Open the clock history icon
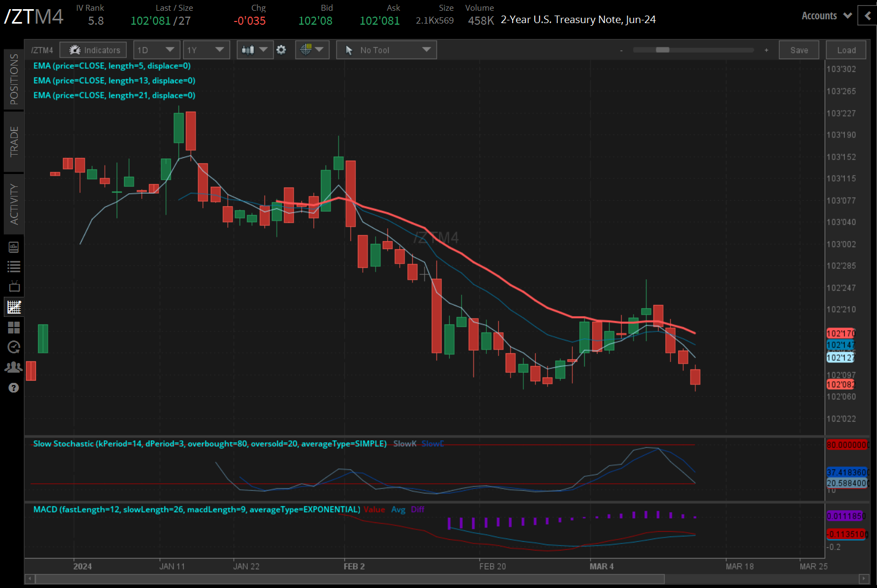 pos(14,347)
